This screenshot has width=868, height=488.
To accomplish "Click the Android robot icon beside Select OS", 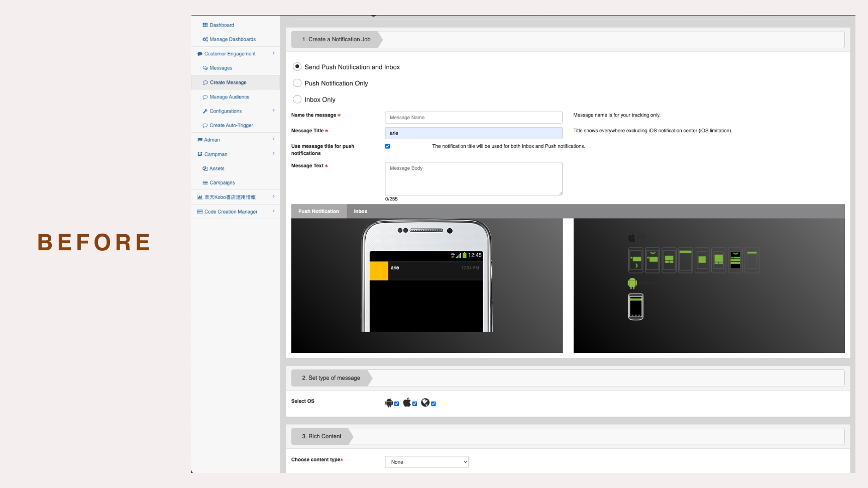I will coord(389,403).
